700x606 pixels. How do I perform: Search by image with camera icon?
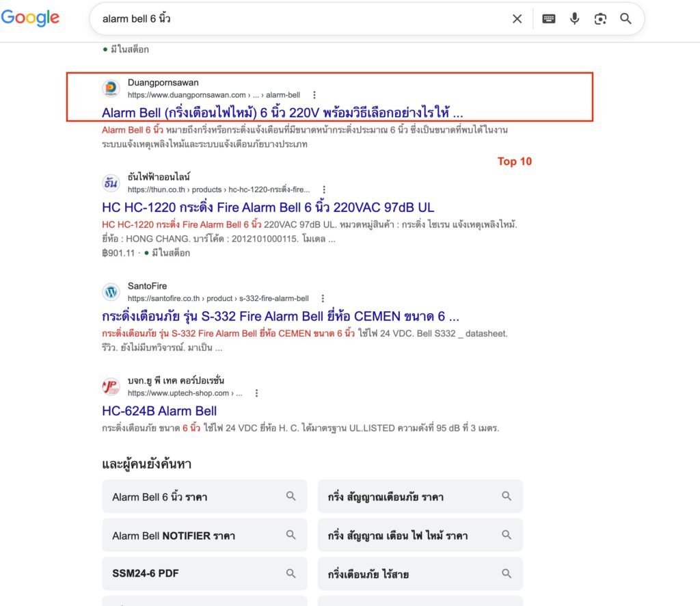tap(600, 18)
